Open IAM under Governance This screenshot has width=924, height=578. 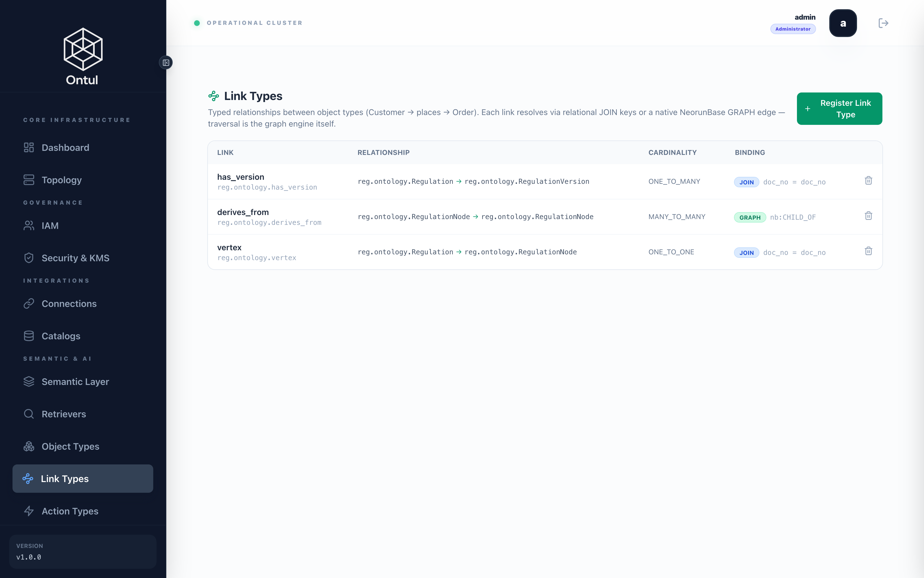tap(83, 225)
